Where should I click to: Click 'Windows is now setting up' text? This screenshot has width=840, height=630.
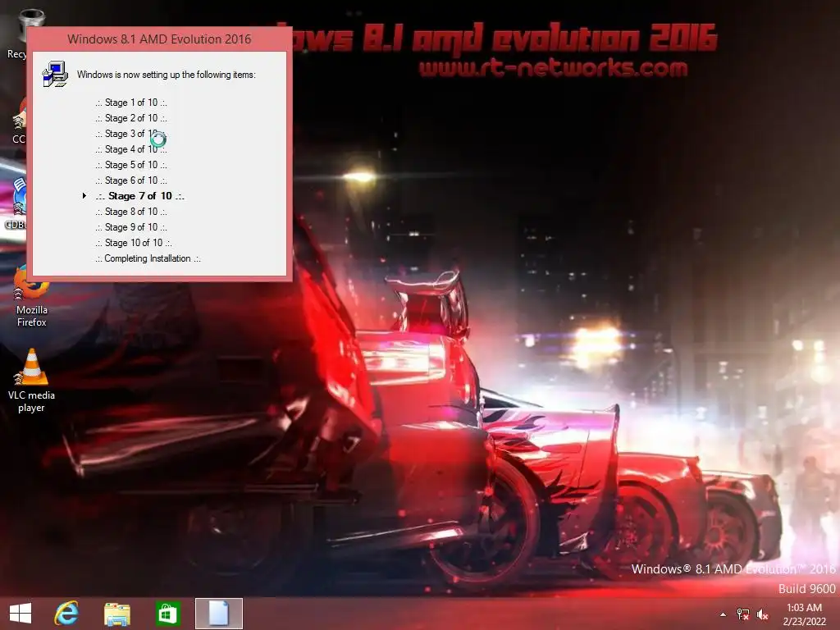coord(166,75)
